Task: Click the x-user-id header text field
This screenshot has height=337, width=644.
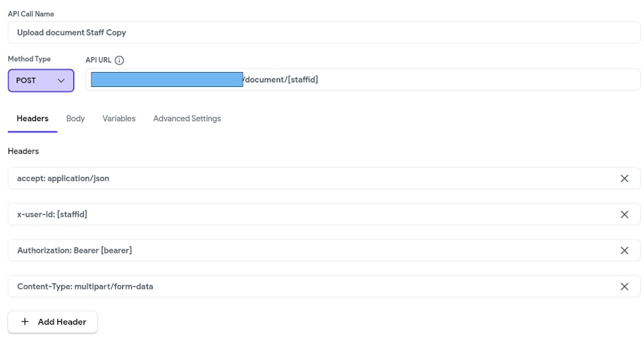Action: pyautogui.click(x=309, y=215)
